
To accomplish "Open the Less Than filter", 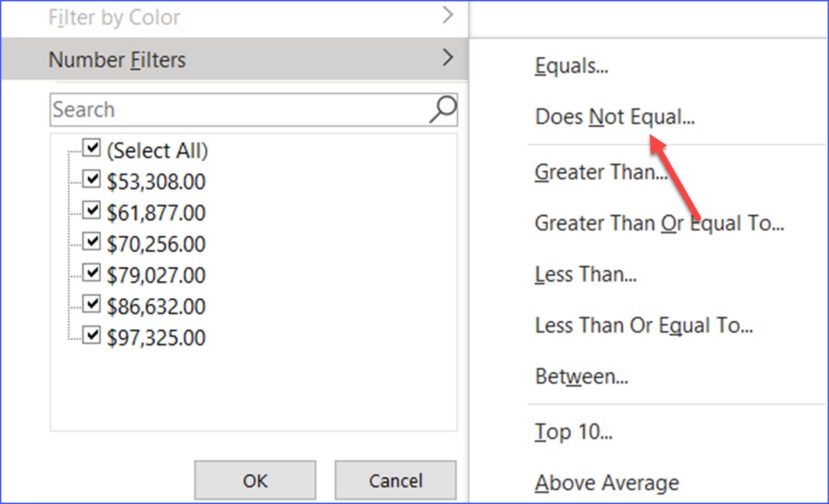I will pyautogui.click(x=586, y=273).
